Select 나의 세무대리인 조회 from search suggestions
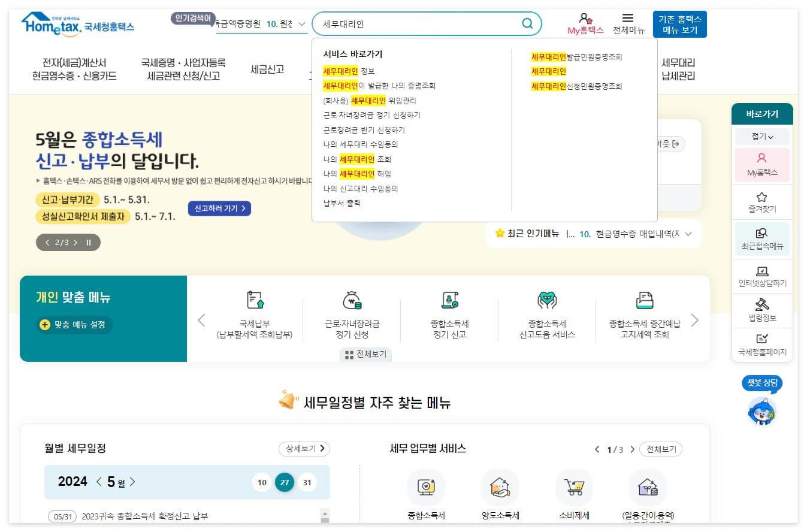807x532 pixels. coord(355,159)
